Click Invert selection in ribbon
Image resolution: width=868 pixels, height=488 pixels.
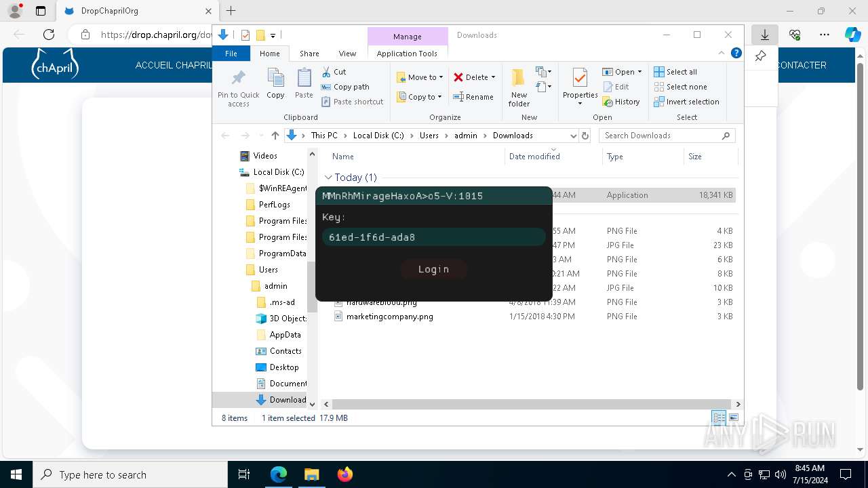[686, 102]
